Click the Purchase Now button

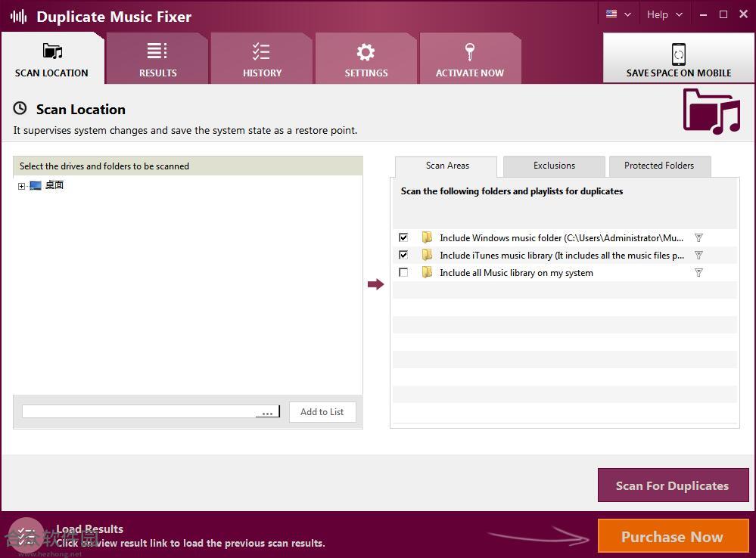pos(673,536)
